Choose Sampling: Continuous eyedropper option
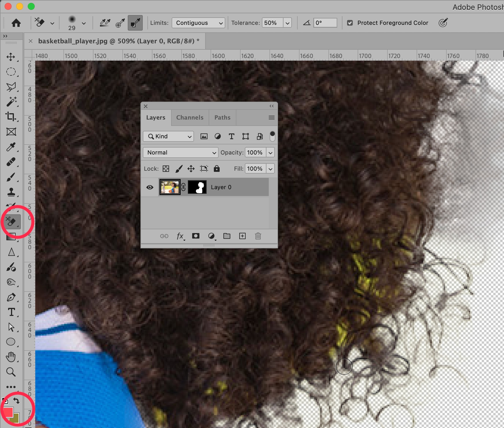Image resolution: width=504 pixels, height=428 pixels. pyautogui.click(x=105, y=23)
